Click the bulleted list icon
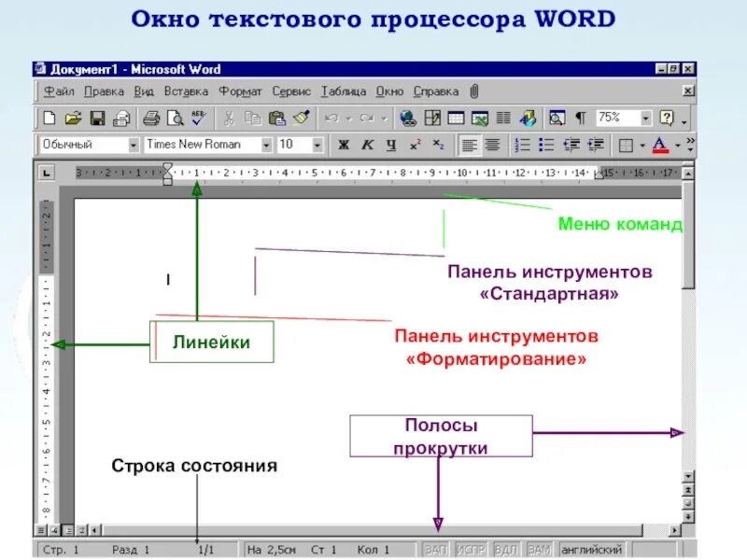 click(546, 145)
